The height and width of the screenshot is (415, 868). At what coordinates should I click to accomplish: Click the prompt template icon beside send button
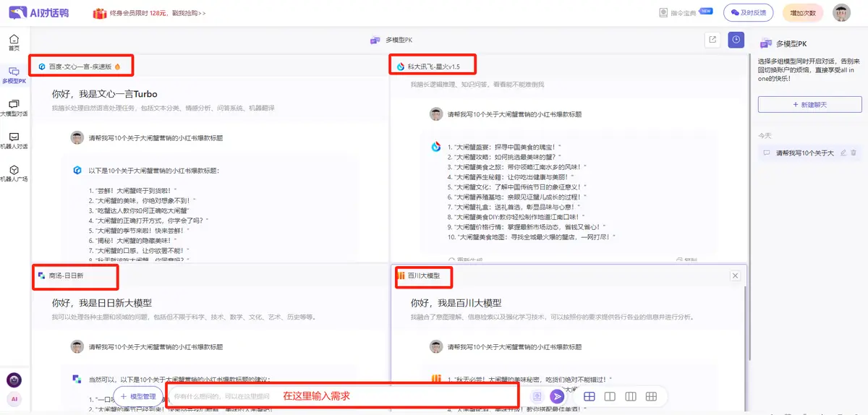coord(537,396)
